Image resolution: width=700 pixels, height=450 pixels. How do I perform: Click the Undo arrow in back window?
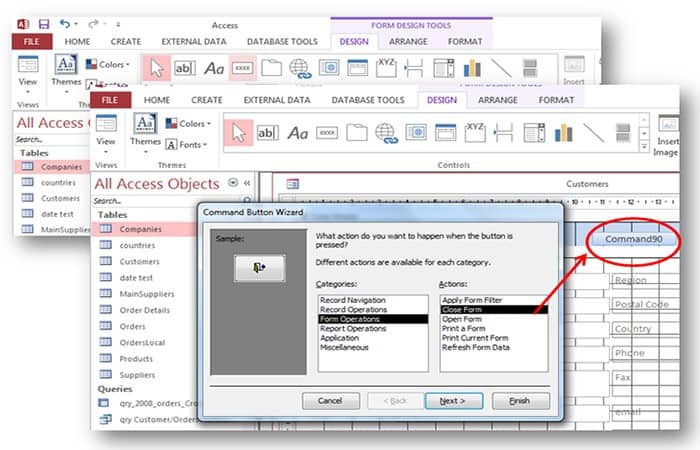65,24
